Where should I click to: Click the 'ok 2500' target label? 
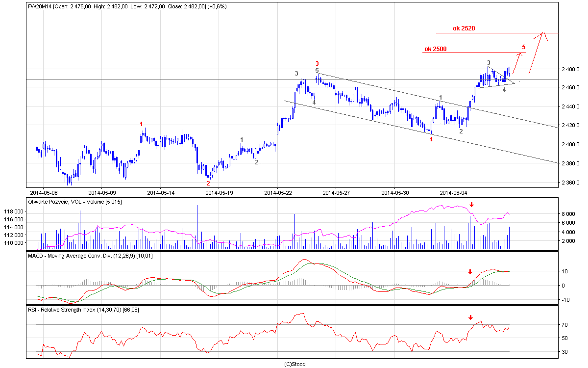435,49
